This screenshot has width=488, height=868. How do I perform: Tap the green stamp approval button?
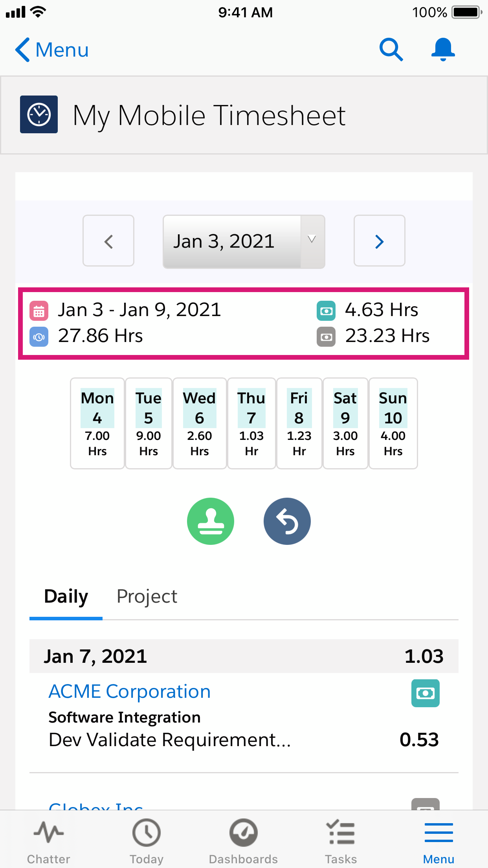click(211, 521)
